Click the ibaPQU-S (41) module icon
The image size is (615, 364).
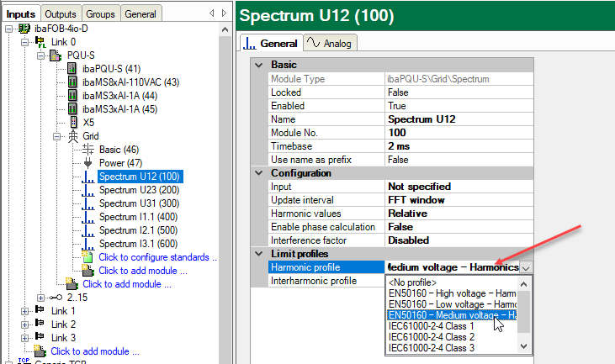pos(72,69)
